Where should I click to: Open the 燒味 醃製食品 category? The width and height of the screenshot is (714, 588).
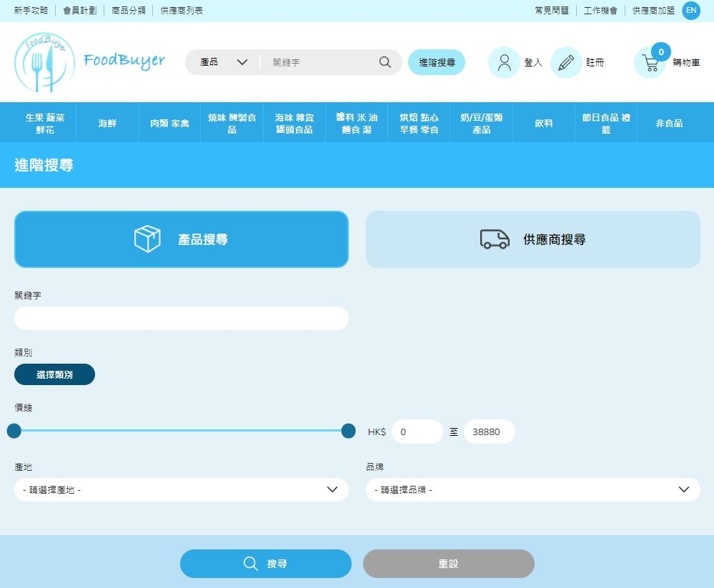click(232, 123)
